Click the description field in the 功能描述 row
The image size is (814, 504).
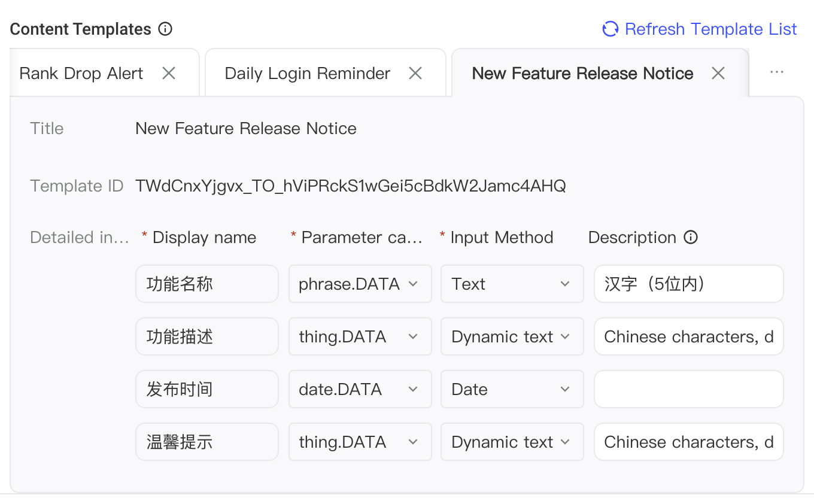[689, 336]
